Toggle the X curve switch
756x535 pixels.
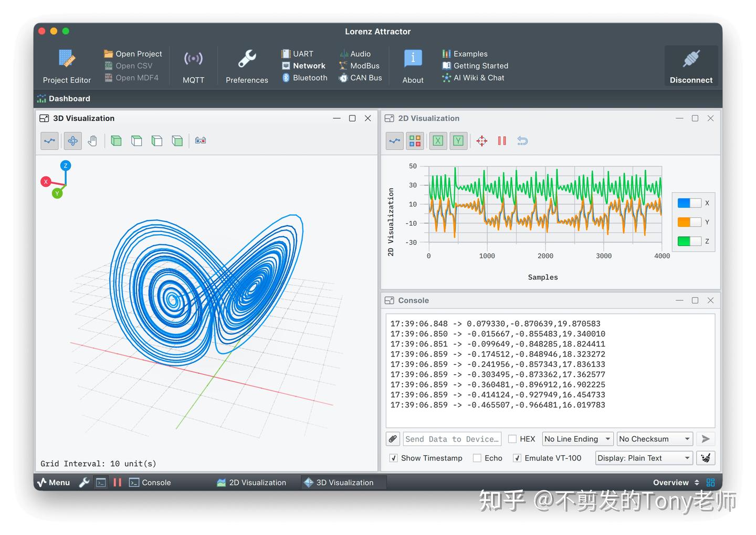(689, 203)
